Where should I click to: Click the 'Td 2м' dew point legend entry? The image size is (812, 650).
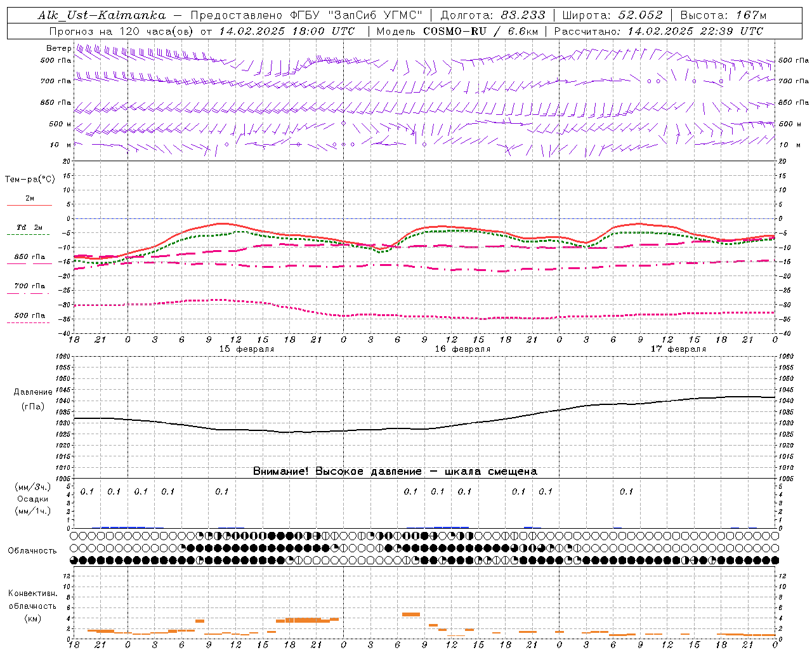pos(30,227)
